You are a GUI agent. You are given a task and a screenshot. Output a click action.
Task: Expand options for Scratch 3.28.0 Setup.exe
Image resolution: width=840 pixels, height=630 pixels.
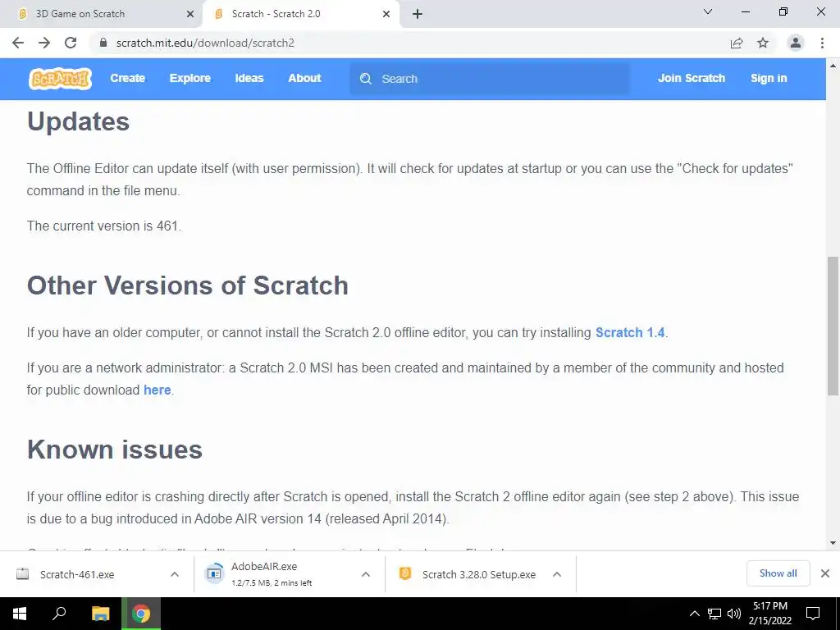click(x=557, y=574)
